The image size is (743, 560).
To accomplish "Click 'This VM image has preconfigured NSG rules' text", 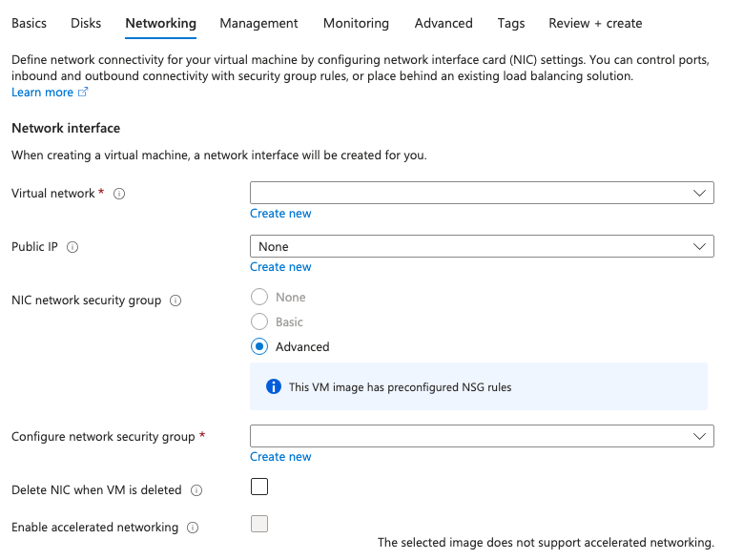I will pyautogui.click(x=400, y=387).
